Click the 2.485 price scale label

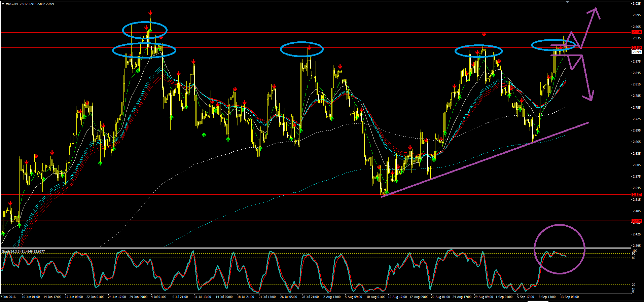pyautogui.click(x=637, y=211)
